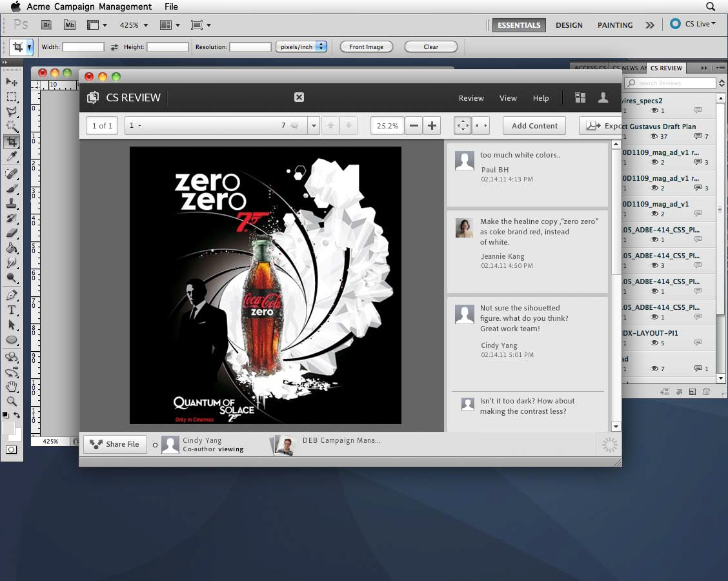Delete review using the trash icon
The height and width of the screenshot is (581, 728).
pos(706,391)
